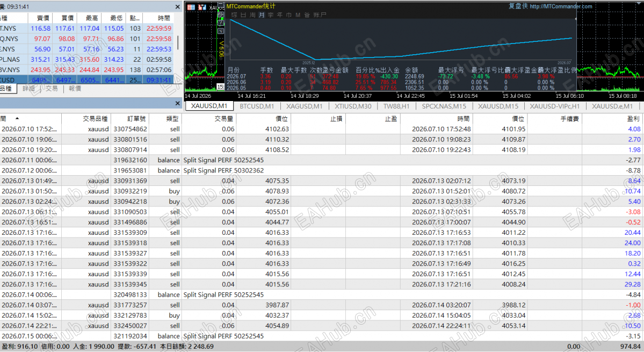Select the 币 currency statistics tab
This screenshot has height=352, width=644.
[x=289, y=15]
